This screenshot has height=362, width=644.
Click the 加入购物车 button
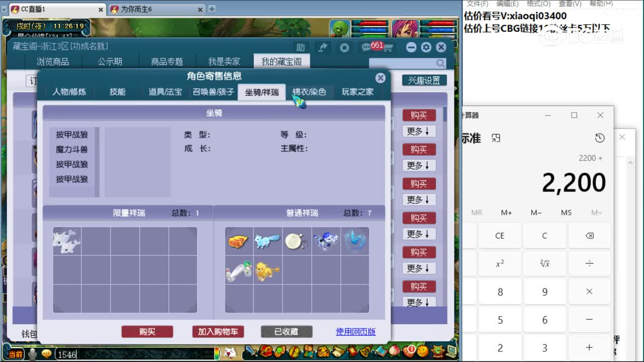coord(217,331)
